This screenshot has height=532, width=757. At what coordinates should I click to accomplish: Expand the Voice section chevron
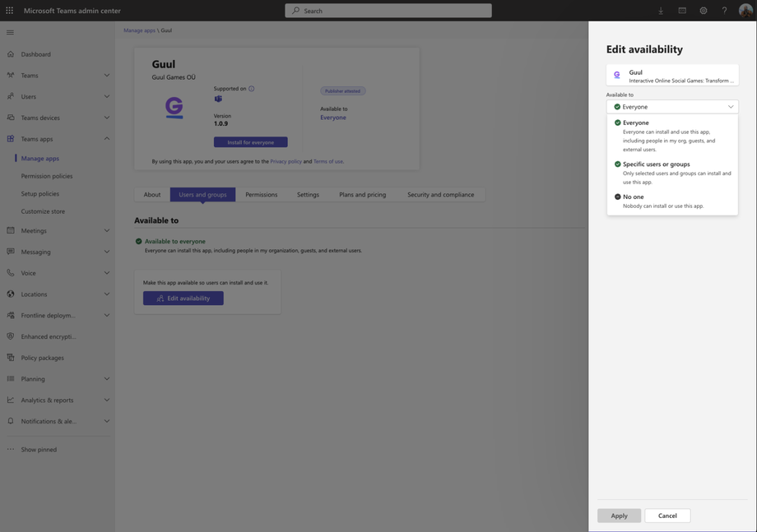click(x=107, y=273)
